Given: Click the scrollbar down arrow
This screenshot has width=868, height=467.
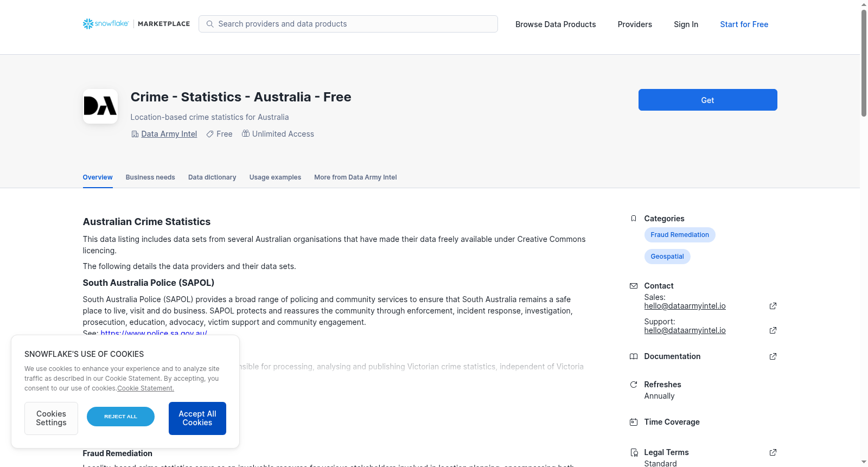Looking at the screenshot, I should coord(864,463).
